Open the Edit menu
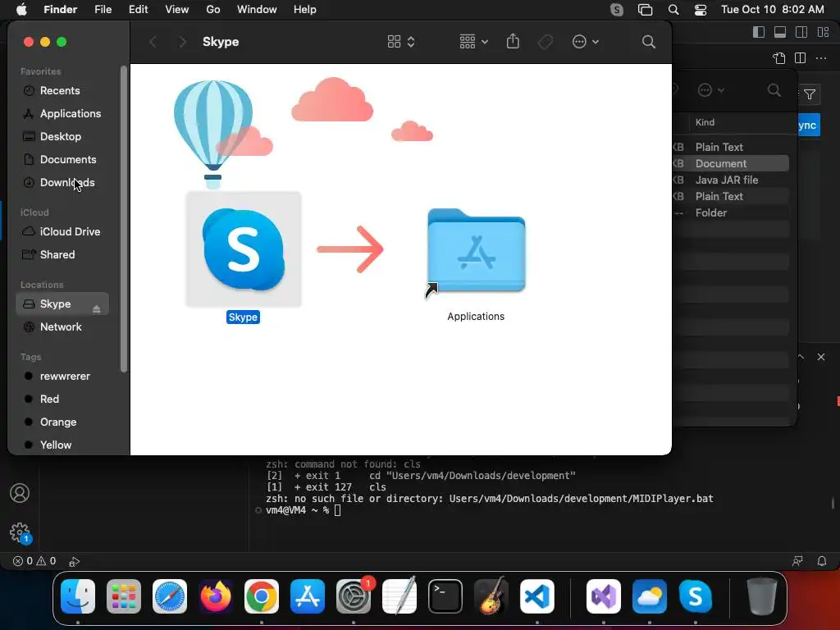Image resolution: width=840 pixels, height=630 pixels. [138, 10]
